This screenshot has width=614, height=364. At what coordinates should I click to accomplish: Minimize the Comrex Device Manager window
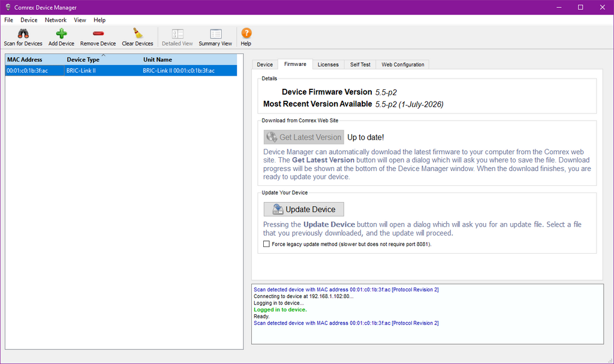[x=559, y=7]
